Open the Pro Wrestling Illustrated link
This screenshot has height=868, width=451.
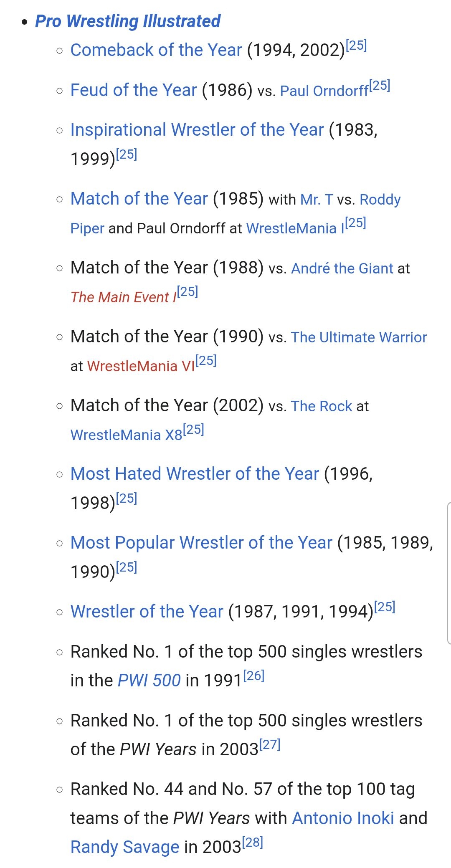128,21
